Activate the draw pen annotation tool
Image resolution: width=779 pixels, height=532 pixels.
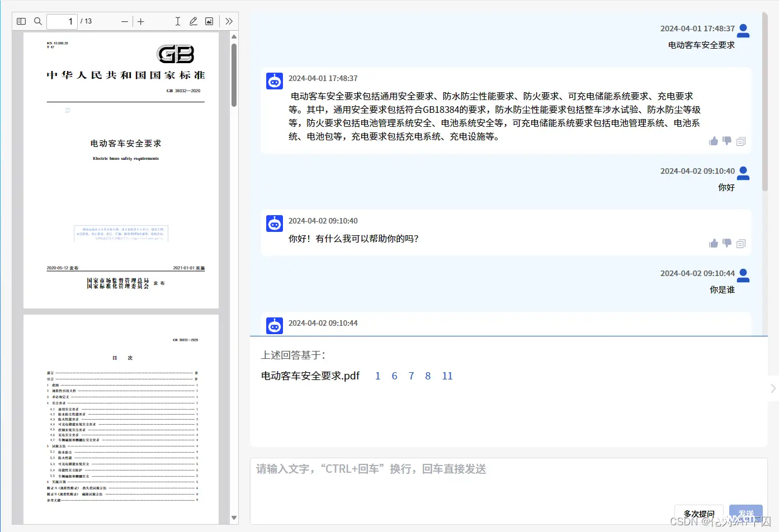point(193,21)
